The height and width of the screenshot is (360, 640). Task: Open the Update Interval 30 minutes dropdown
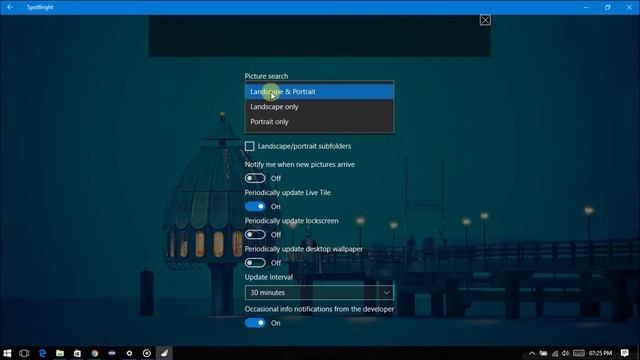coord(319,293)
